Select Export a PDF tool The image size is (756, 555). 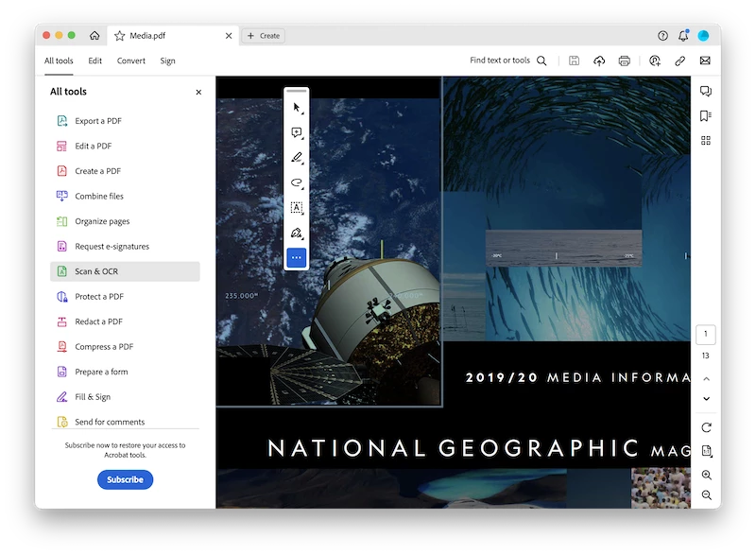125,121
